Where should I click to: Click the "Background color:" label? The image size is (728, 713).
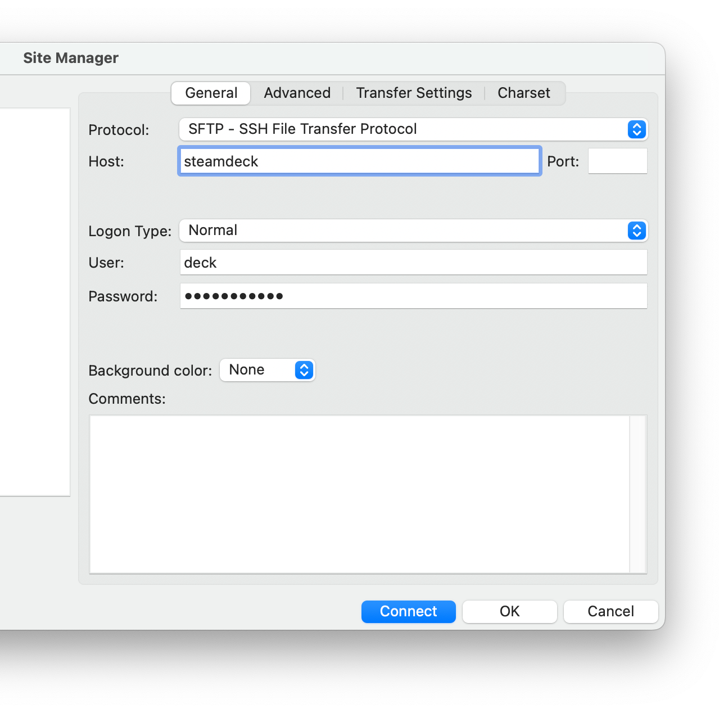click(x=150, y=371)
